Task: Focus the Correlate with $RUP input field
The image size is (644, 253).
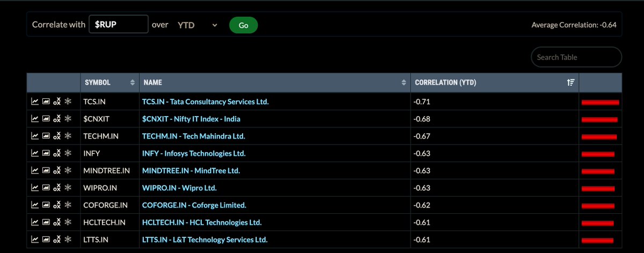Action: (119, 25)
